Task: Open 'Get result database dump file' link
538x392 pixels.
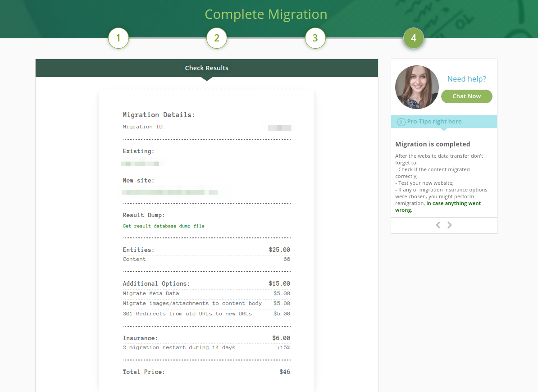Action: point(164,226)
